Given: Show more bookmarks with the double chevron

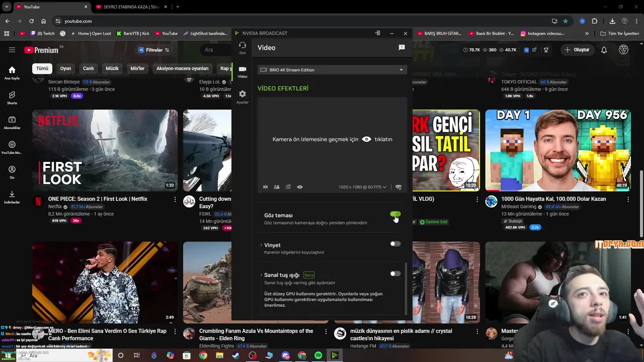Looking at the screenshot, I should point(587,34).
